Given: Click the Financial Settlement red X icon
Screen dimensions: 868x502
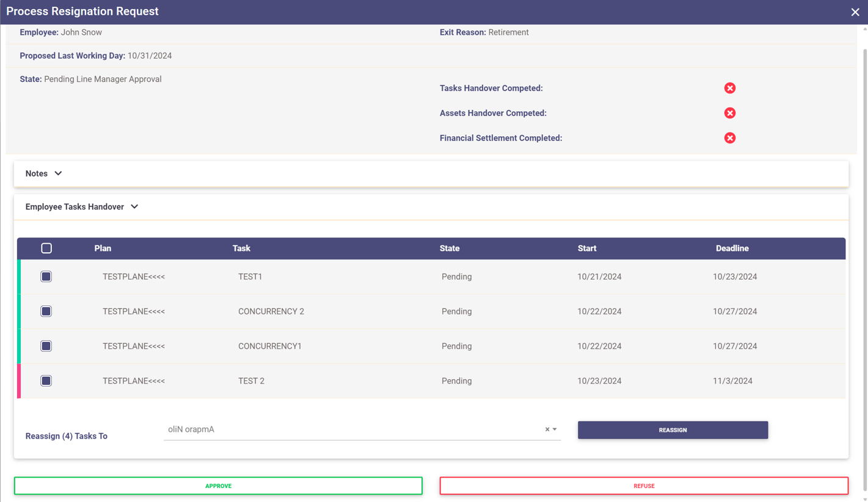Looking at the screenshot, I should 729,138.
